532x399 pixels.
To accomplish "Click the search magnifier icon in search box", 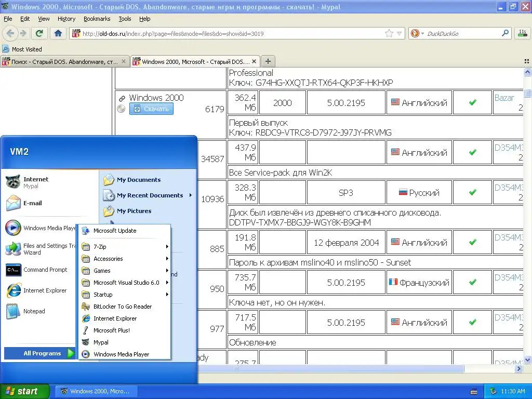I will tap(505, 33).
